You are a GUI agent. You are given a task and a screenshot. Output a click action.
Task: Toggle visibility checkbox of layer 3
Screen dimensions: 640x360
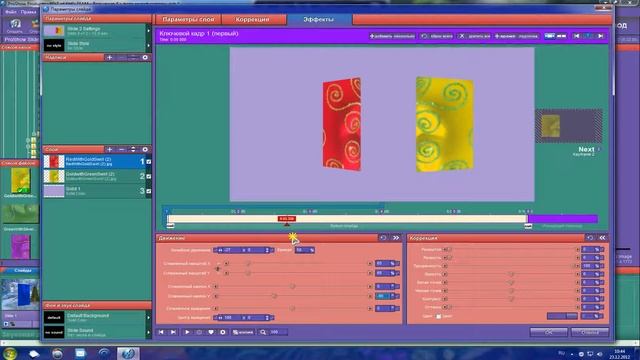[x=149, y=191]
